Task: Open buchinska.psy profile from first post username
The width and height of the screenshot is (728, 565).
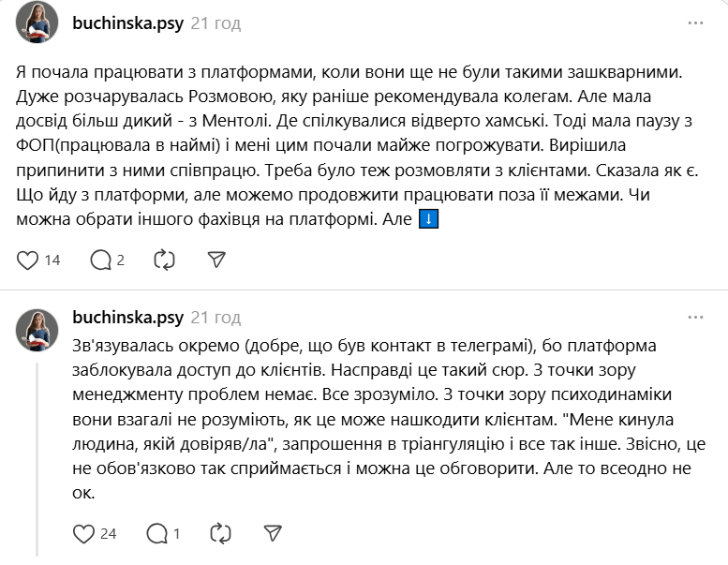Action: point(126,22)
